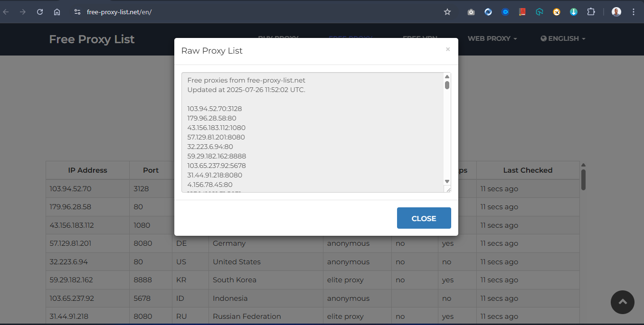Sort by Port column header
Screen dimensions: 644x325
(x=151, y=170)
